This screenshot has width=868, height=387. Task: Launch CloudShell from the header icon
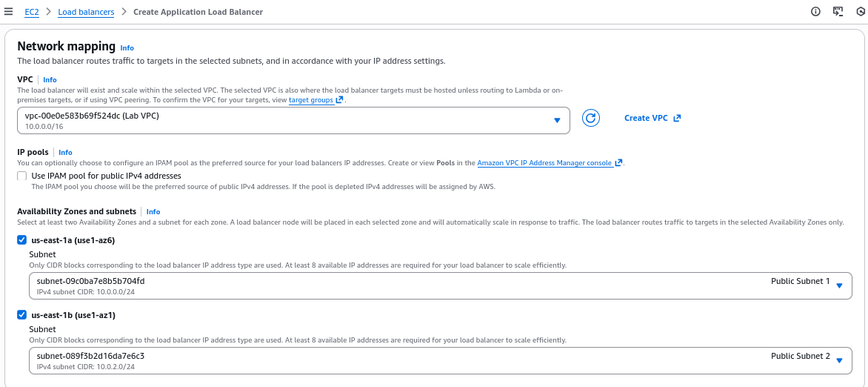838,12
